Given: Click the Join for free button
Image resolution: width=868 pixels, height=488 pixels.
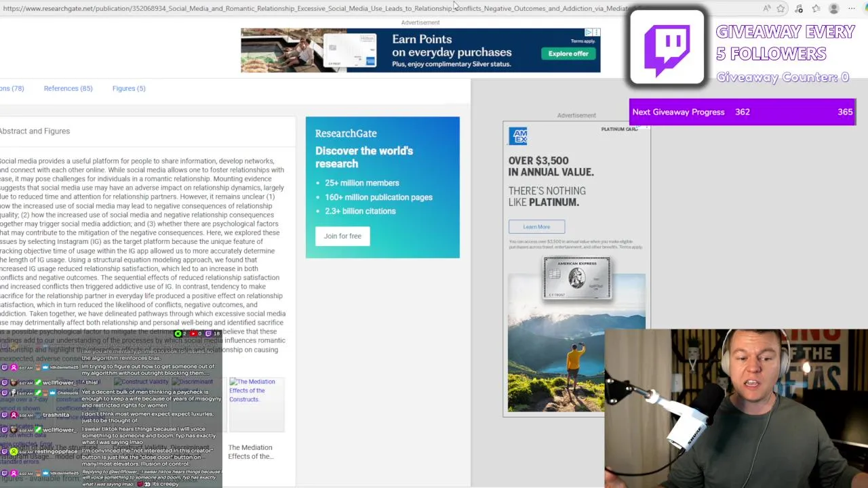Looking at the screenshot, I should coord(342,236).
